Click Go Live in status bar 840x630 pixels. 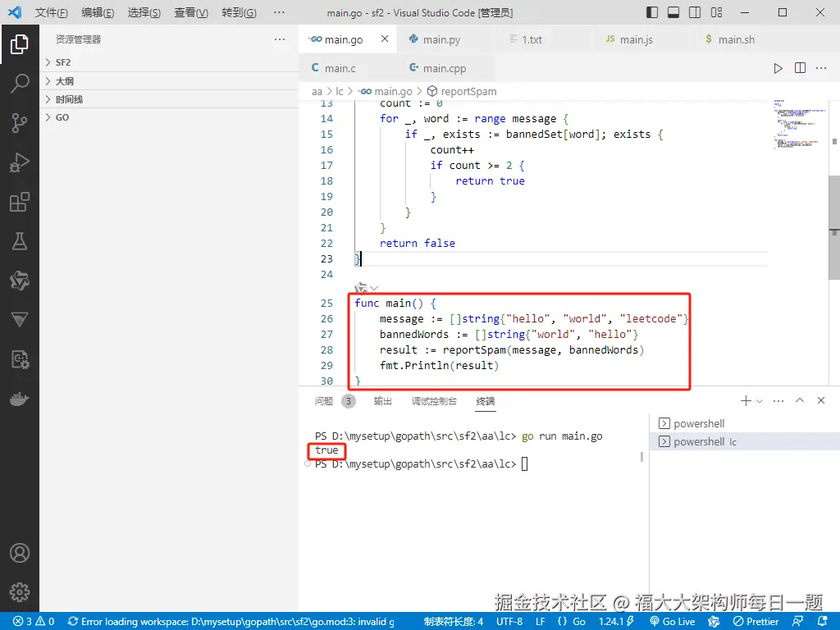click(x=673, y=622)
